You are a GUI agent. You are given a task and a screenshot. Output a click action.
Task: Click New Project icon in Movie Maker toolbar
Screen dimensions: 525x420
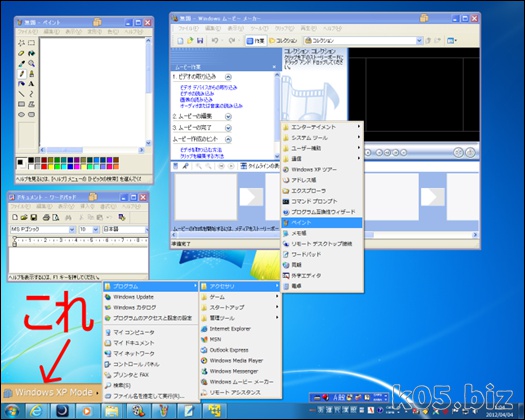click(x=180, y=41)
